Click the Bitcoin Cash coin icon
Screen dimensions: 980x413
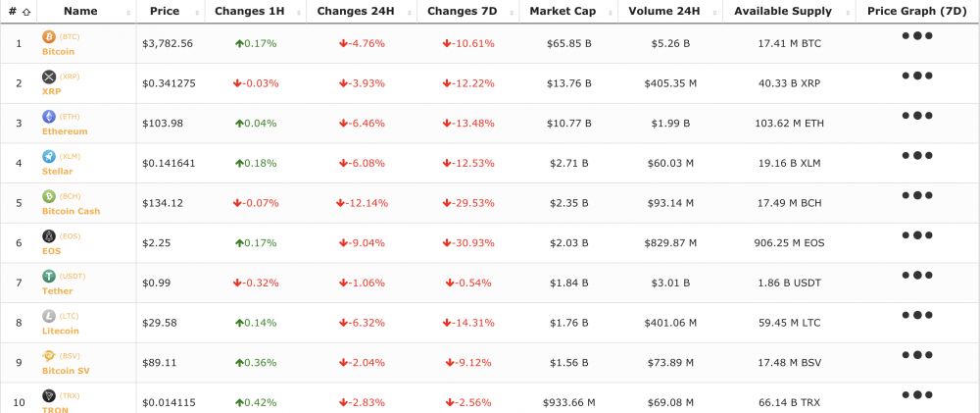(x=49, y=196)
